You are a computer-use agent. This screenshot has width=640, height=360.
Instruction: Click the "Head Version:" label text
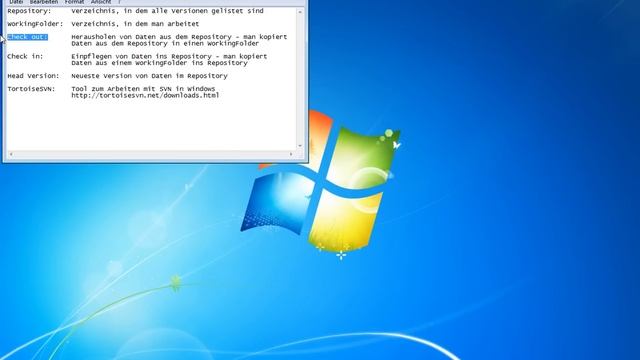(x=33, y=76)
